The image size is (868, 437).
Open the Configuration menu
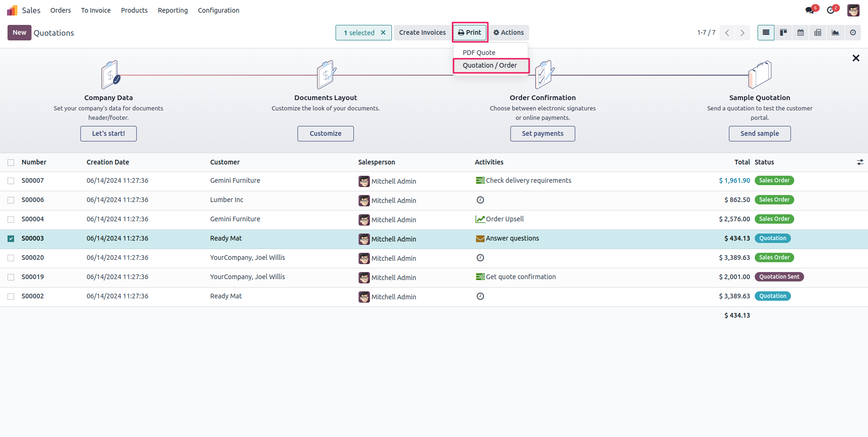[219, 10]
